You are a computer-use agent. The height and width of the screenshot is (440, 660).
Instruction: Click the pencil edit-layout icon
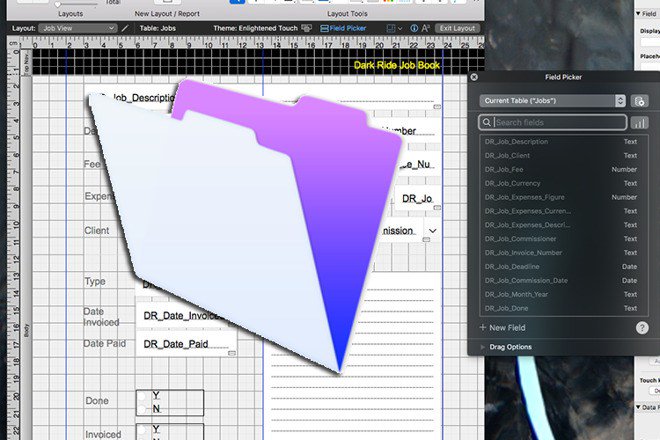coord(125,28)
